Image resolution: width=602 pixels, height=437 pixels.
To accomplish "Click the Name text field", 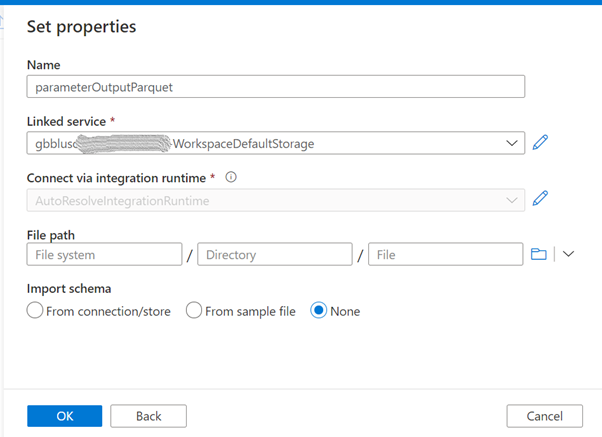I will pyautogui.click(x=275, y=87).
